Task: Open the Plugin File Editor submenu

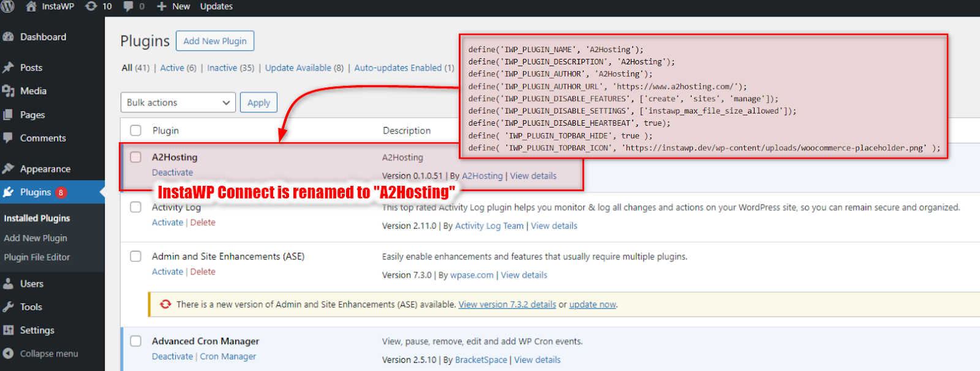Action: point(37,258)
